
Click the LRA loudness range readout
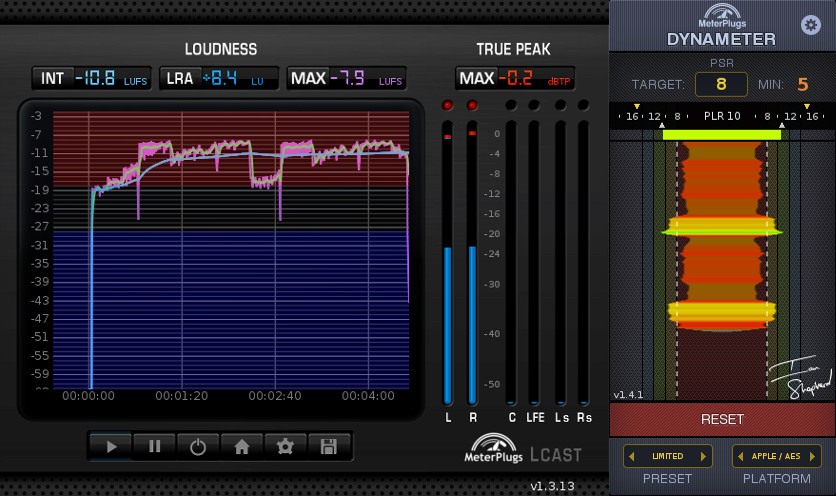pyautogui.click(x=219, y=78)
